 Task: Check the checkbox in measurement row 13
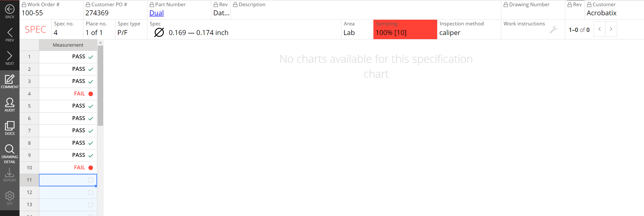click(x=91, y=205)
